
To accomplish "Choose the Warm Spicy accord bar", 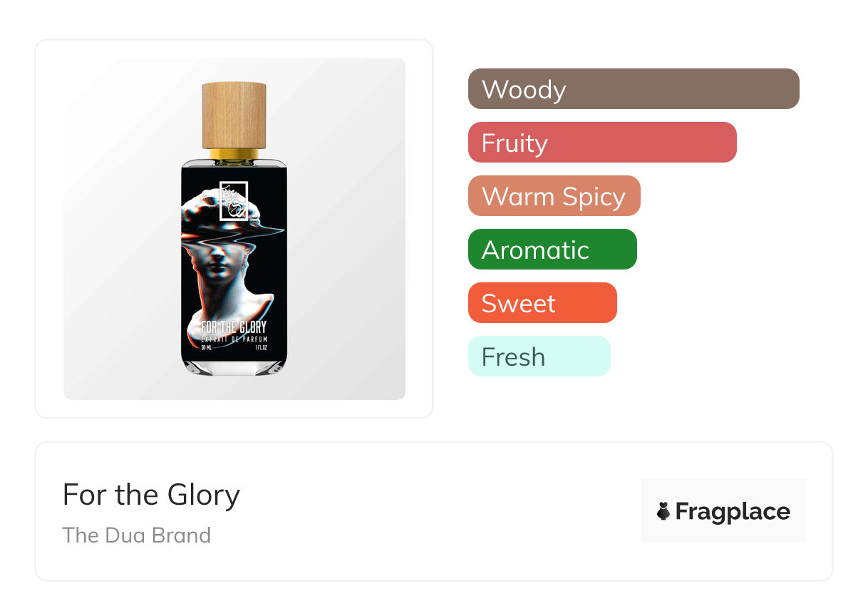I will [554, 196].
